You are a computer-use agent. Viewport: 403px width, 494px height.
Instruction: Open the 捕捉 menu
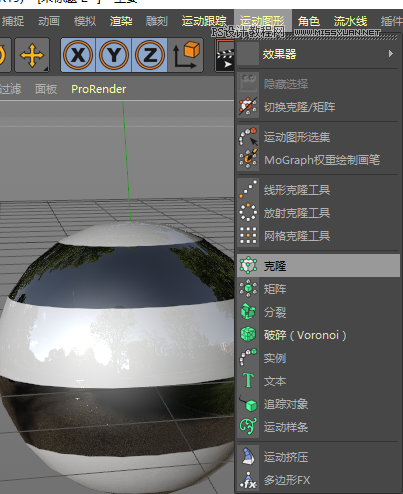(x=13, y=21)
